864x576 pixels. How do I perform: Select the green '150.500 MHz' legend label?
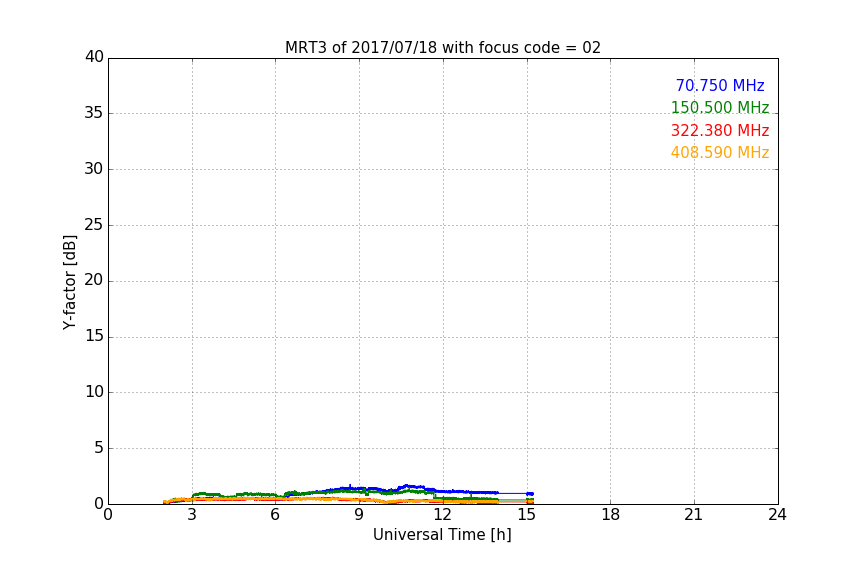pyautogui.click(x=720, y=107)
